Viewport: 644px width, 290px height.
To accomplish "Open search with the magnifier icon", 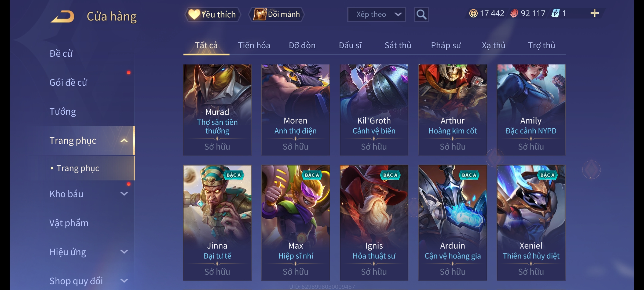I will click(421, 15).
